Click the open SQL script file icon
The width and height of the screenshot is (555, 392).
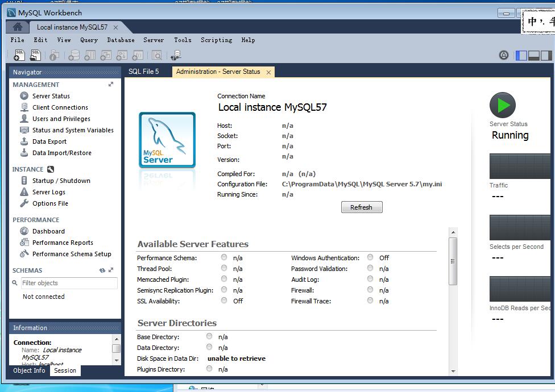36,55
